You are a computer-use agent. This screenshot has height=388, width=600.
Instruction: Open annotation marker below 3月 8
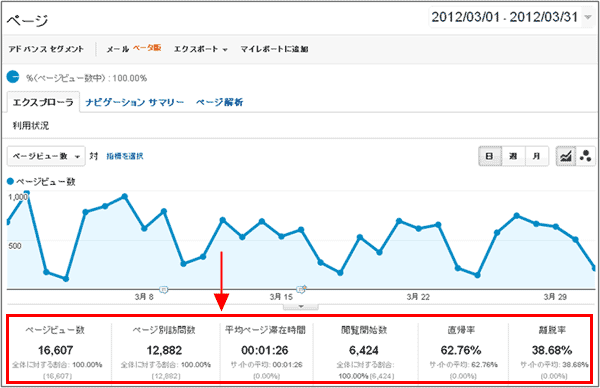pyautogui.click(x=163, y=290)
